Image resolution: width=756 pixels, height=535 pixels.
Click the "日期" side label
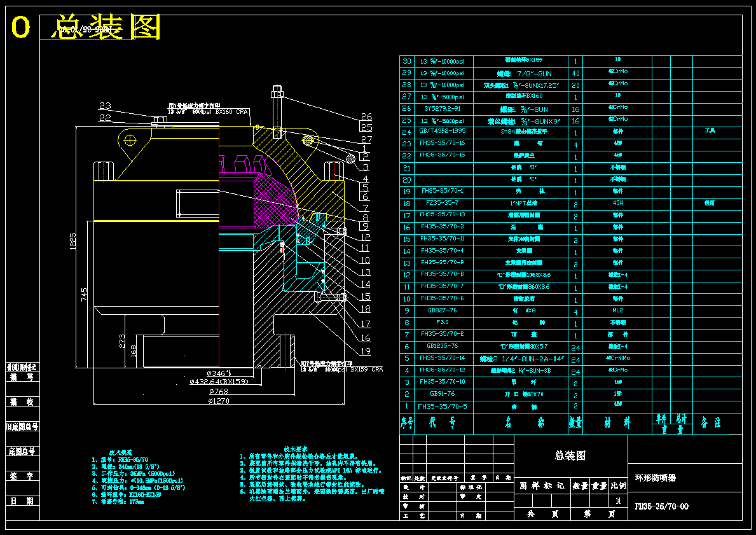pyautogui.click(x=22, y=501)
